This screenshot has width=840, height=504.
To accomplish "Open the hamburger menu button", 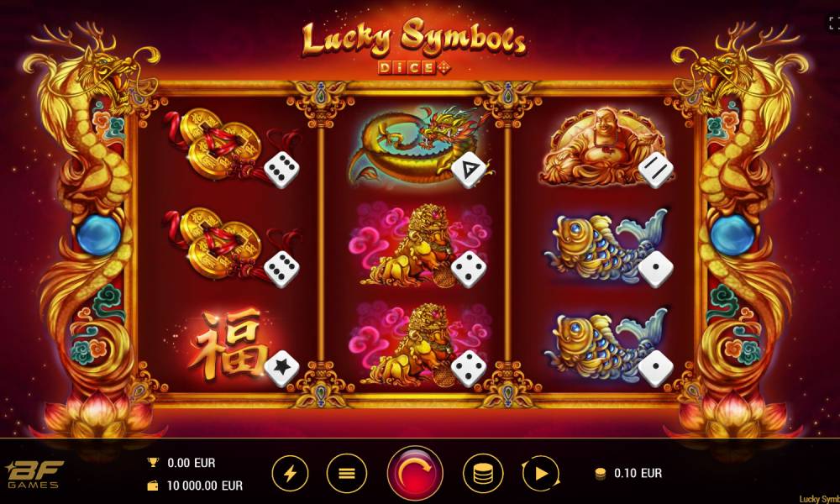I will click(347, 474).
